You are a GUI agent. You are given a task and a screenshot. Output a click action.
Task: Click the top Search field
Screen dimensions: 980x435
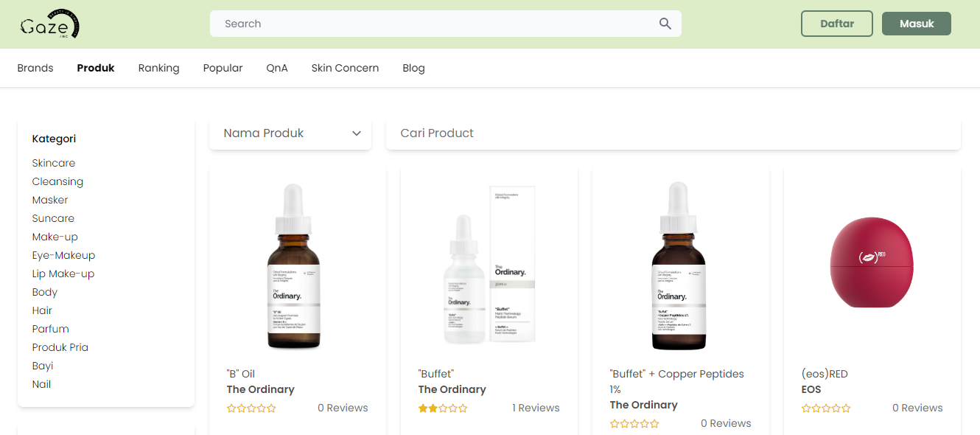(x=446, y=24)
